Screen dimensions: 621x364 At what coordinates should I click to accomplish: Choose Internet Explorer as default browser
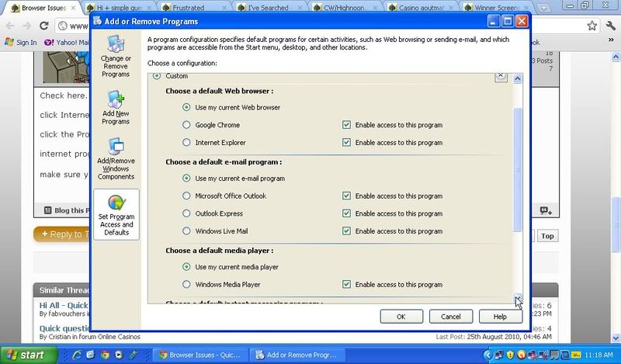click(186, 142)
